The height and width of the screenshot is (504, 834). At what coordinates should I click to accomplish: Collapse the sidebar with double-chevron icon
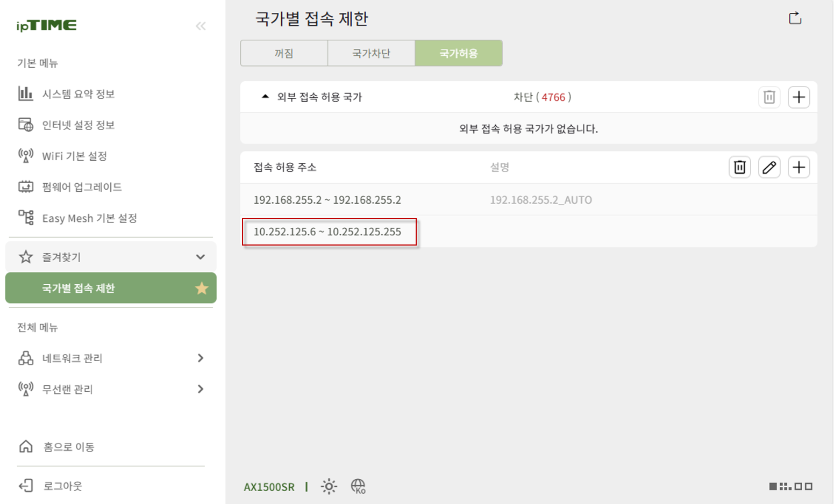tap(201, 26)
